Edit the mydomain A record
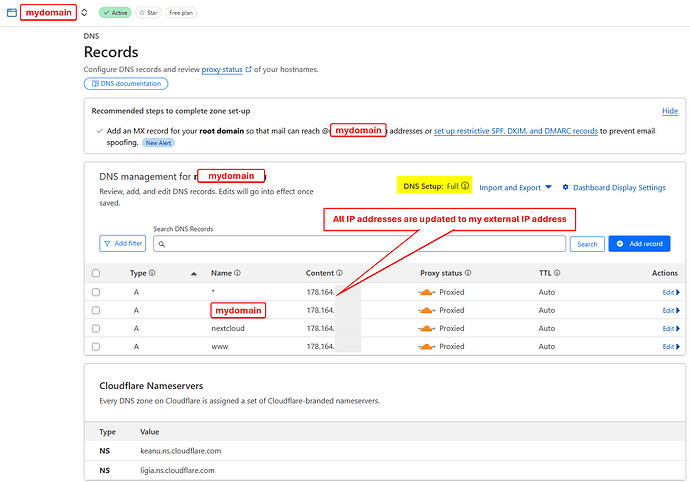Viewport: 690px width, 482px height. [x=671, y=310]
